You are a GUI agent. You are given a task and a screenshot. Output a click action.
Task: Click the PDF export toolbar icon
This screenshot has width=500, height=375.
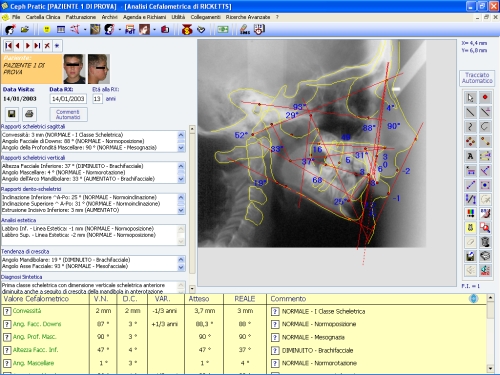129,30
